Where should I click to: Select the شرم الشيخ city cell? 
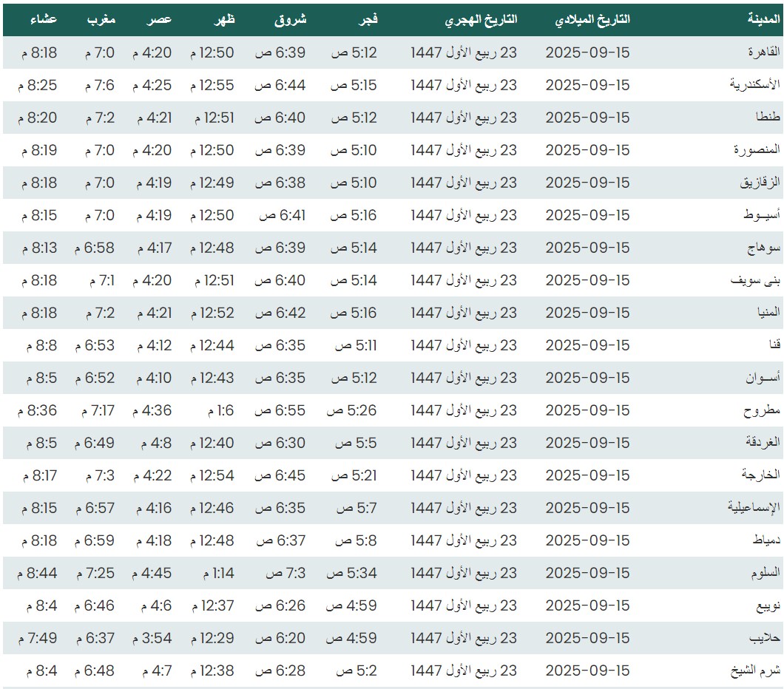tap(756, 671)
